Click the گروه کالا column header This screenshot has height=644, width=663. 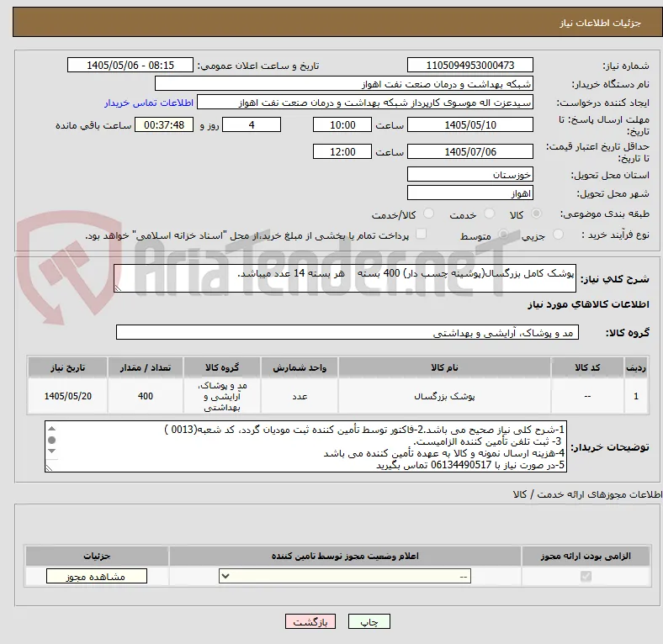222,367
